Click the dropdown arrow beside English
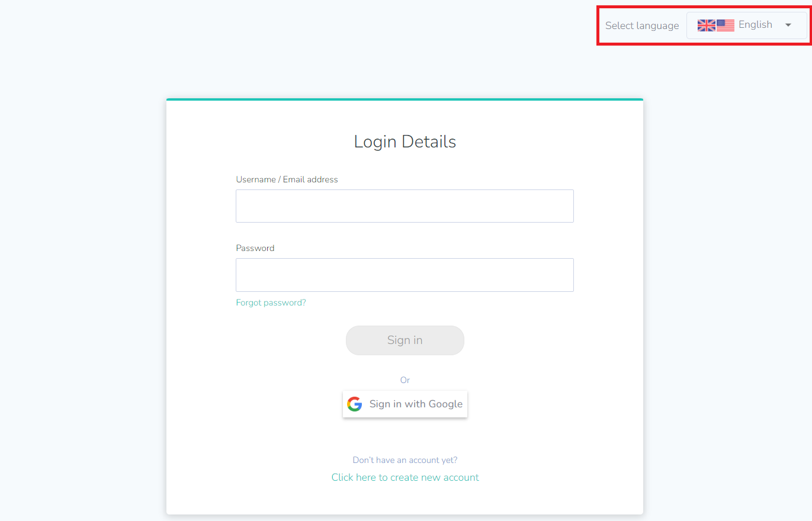 pyautogui.click(x=788, y=25)
